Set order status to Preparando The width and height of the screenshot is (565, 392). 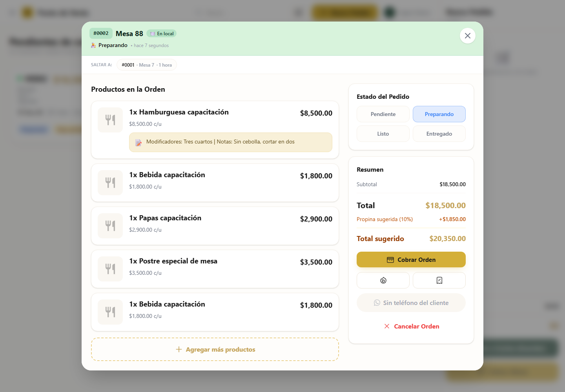pyautogui.click(x=439, y=114)
